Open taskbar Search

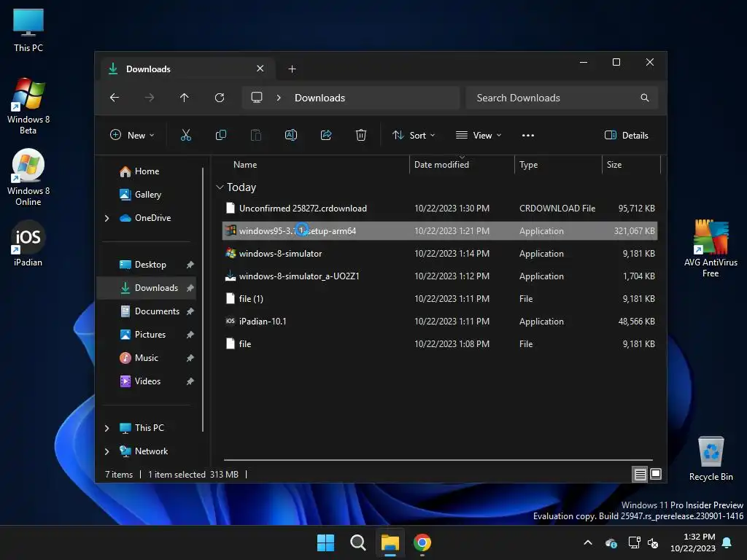coord(357,542)
